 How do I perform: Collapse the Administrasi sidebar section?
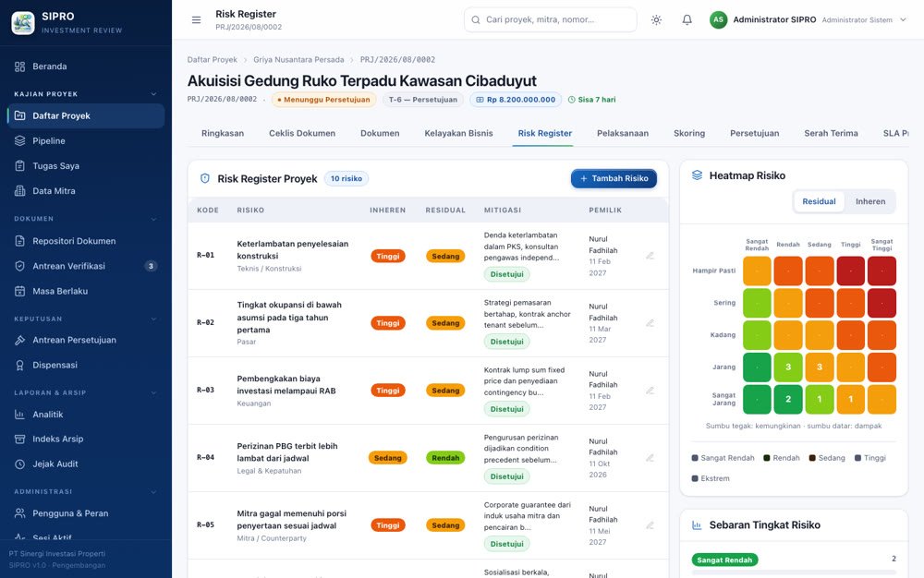point(153,491)
